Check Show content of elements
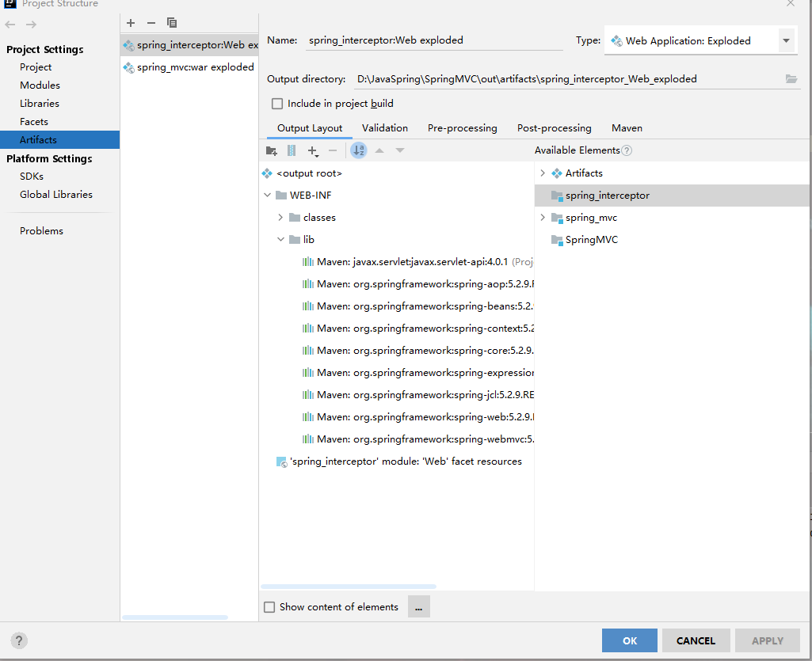The image size is (812, 661). [x=269, y=606]
